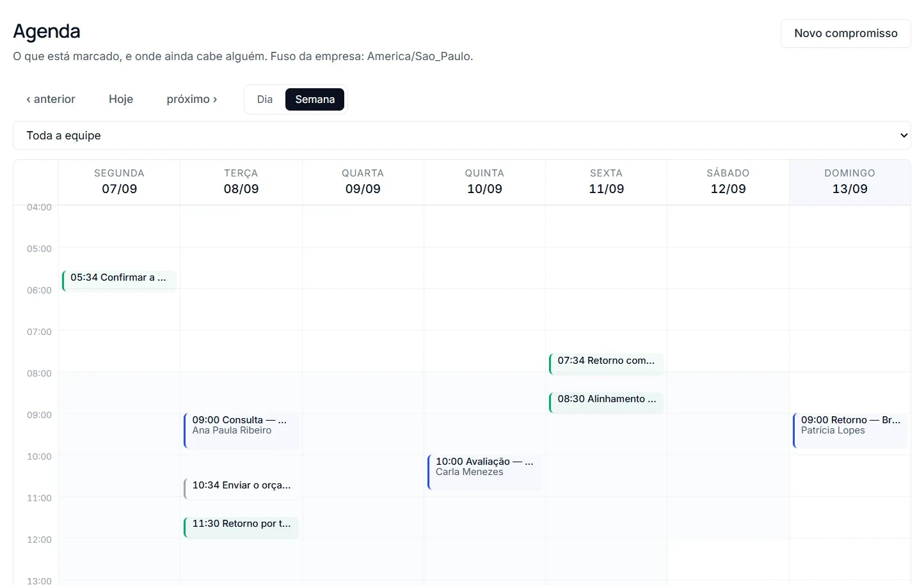Open the 08:30 Alinhamento event on Friday
This screenshot has width=924, height=585.
click(x=606, y=402)
